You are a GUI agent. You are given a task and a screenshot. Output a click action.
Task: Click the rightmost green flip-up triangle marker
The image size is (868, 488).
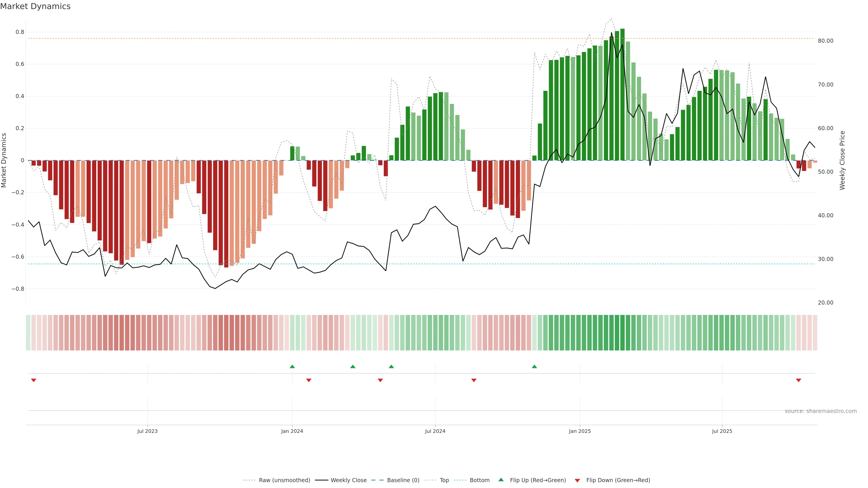coord(534,366)
